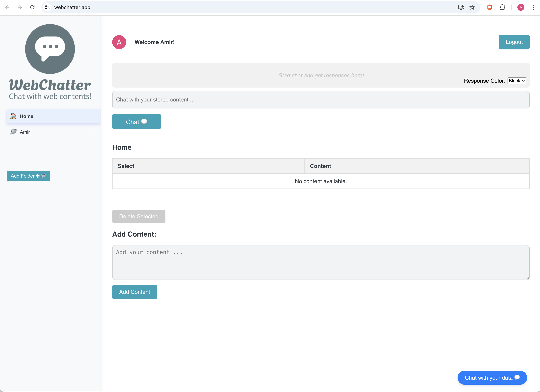Open the Amir folder in the sidebar

53,132
